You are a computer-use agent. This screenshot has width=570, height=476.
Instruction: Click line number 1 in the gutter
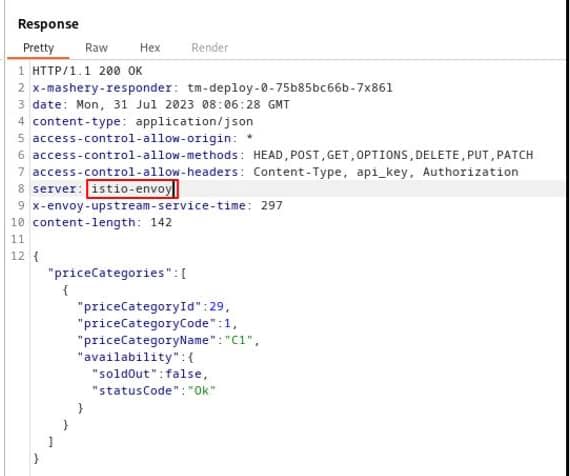tap(21, 71)
